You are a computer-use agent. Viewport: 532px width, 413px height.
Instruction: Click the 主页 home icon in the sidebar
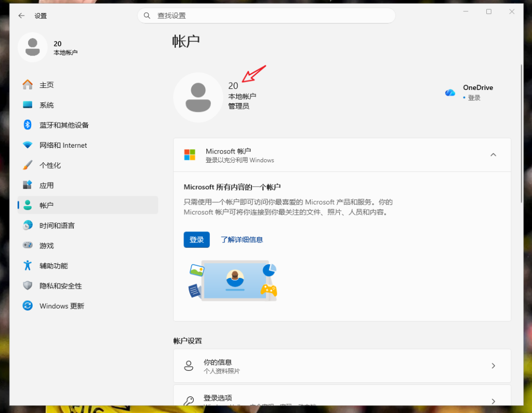28,85
